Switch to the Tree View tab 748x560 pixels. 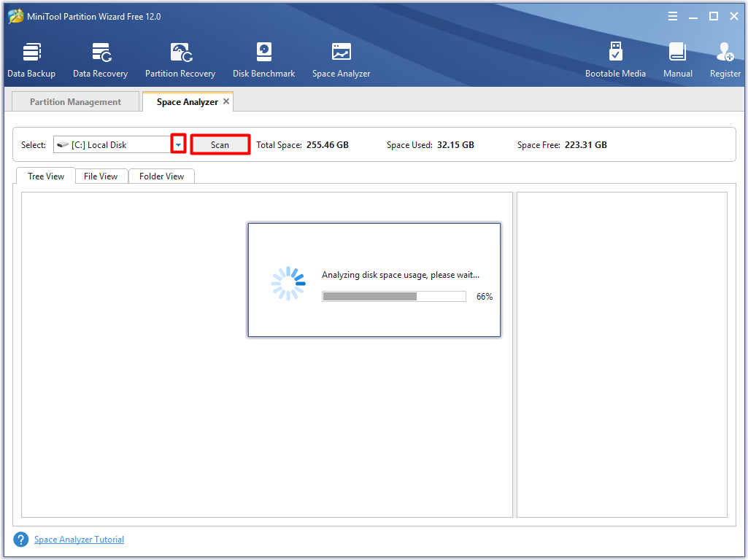tap(46, 176)
